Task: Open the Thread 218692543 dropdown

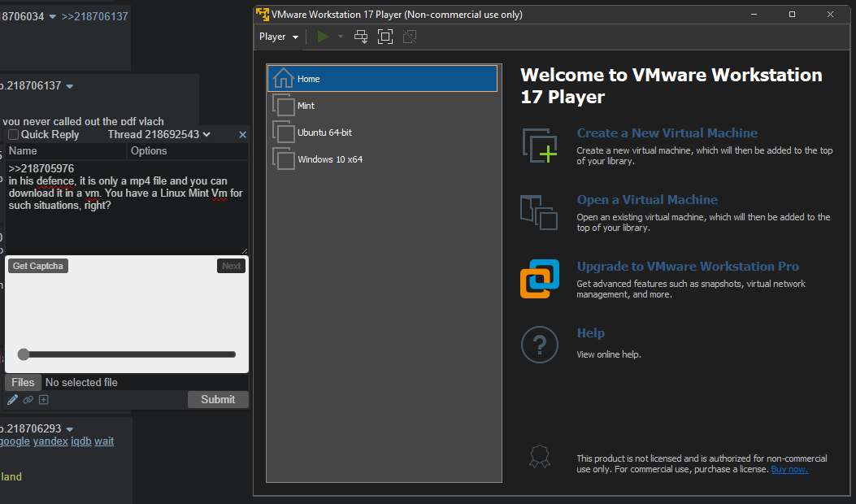Action: click(159, 134)
